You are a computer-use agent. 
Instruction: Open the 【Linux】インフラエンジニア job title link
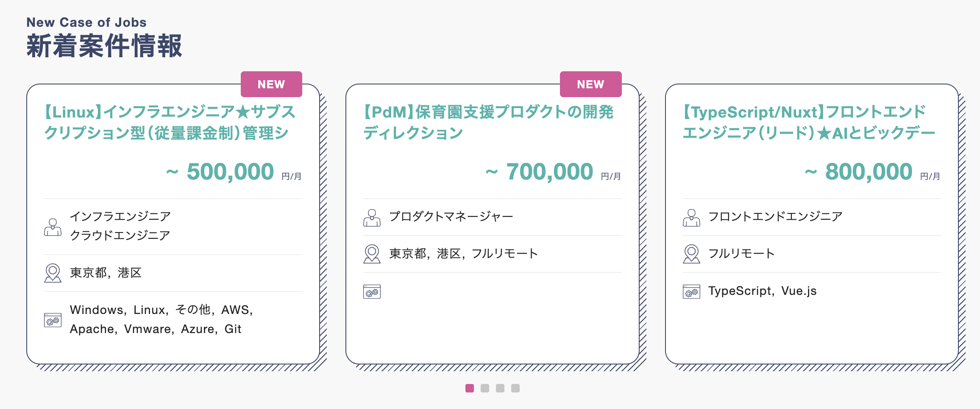(x=170, y=122)
